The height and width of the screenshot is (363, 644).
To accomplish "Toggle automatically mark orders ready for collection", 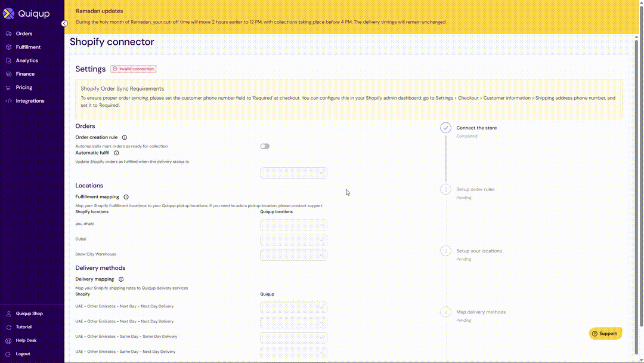I will click(265, 146).
